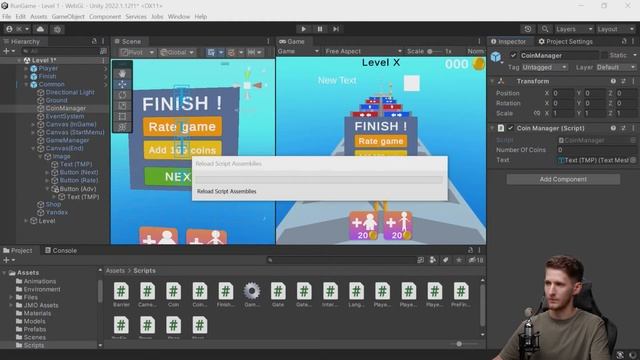Click the search-by-type icon in Hierarchy
This screenshot has width=640, height=360.
tap(103, 51)
